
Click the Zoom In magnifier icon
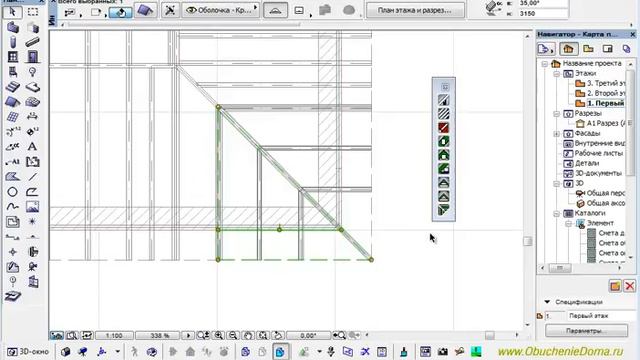tap(219, 336)
